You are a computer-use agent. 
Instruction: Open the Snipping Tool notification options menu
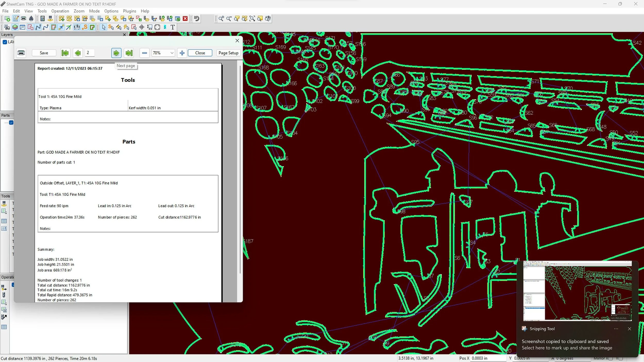616,329
